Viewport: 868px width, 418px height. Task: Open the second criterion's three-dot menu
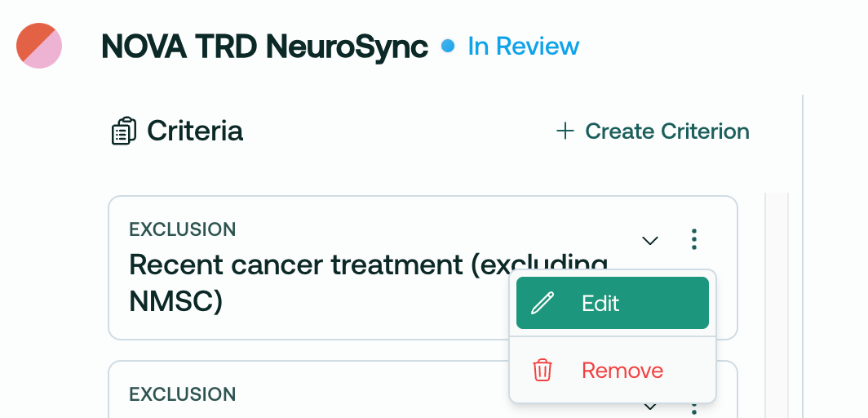[693, 407]
